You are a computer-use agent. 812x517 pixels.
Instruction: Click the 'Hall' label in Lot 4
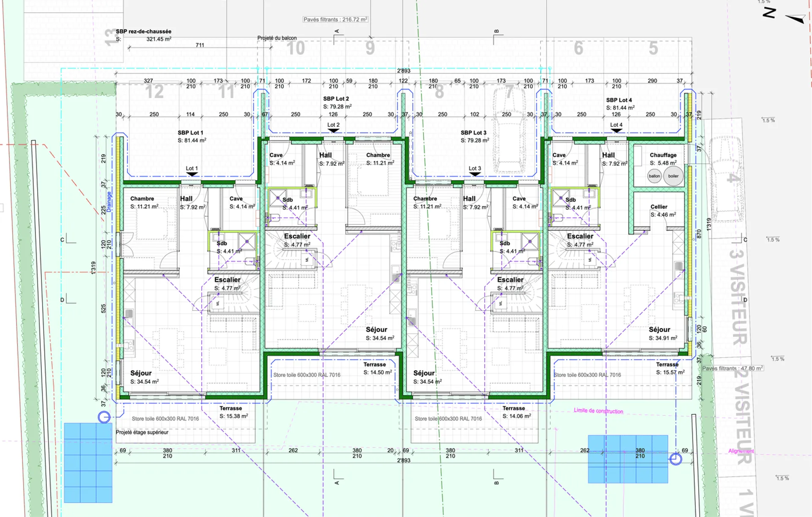point(608,155)
